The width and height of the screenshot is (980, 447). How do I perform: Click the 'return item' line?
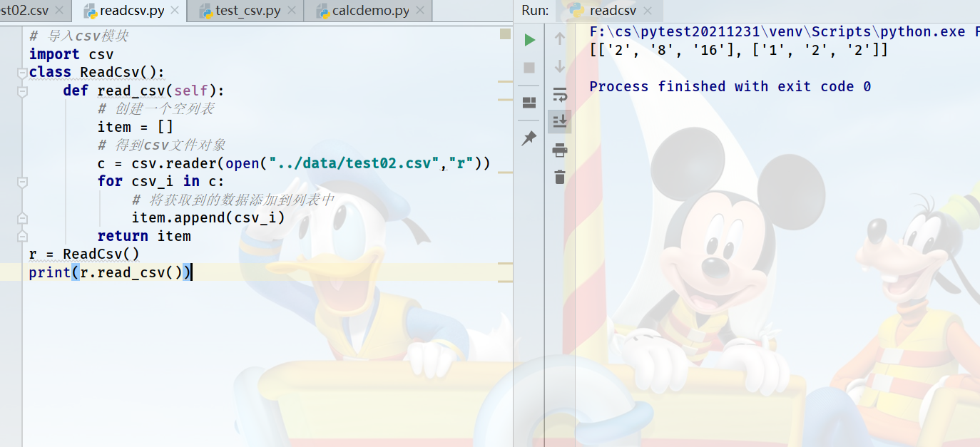tap(144, 236)
